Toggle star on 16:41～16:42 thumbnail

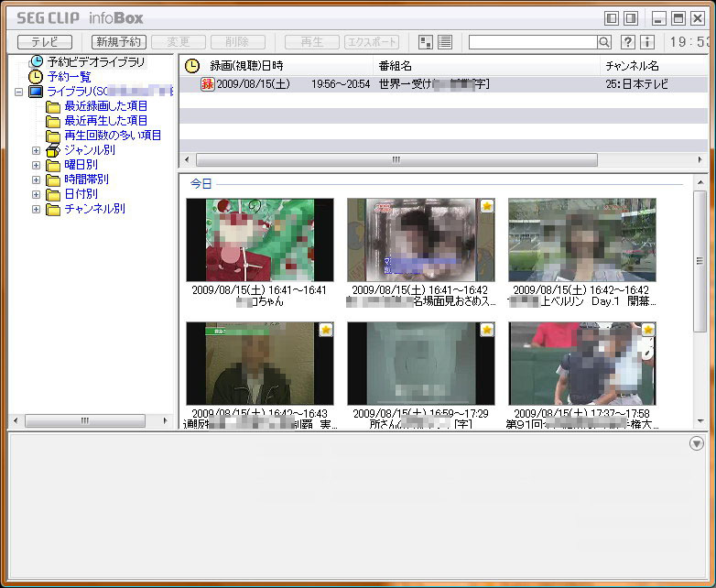click(x=487, y=206)
